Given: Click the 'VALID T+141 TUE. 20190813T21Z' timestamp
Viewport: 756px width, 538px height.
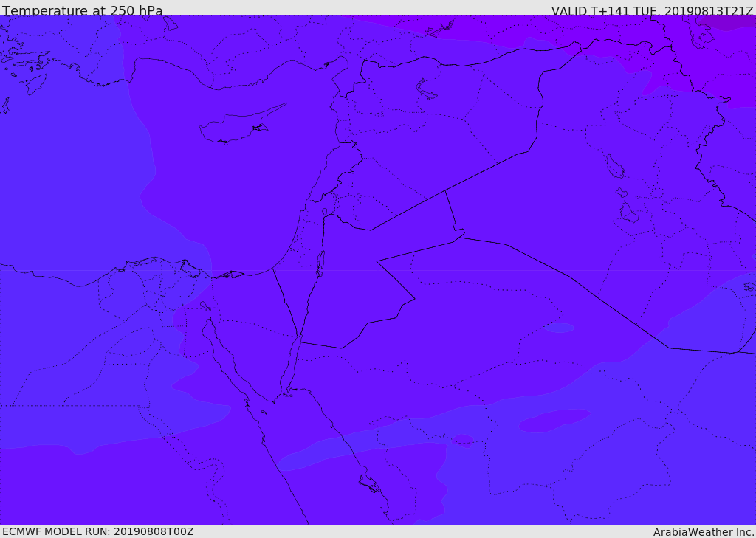Looking at the screenshot, I should click(x=653, y=11).
